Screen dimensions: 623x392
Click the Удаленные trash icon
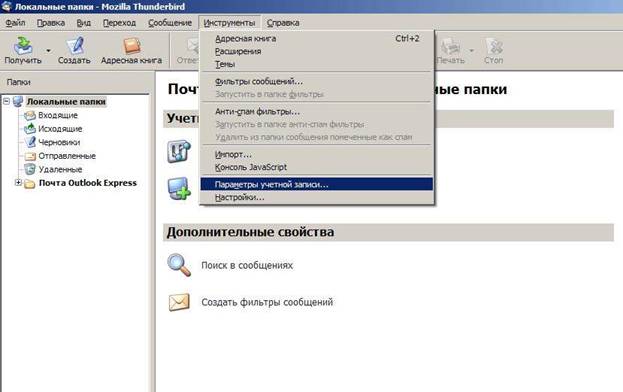coord(30,169)
